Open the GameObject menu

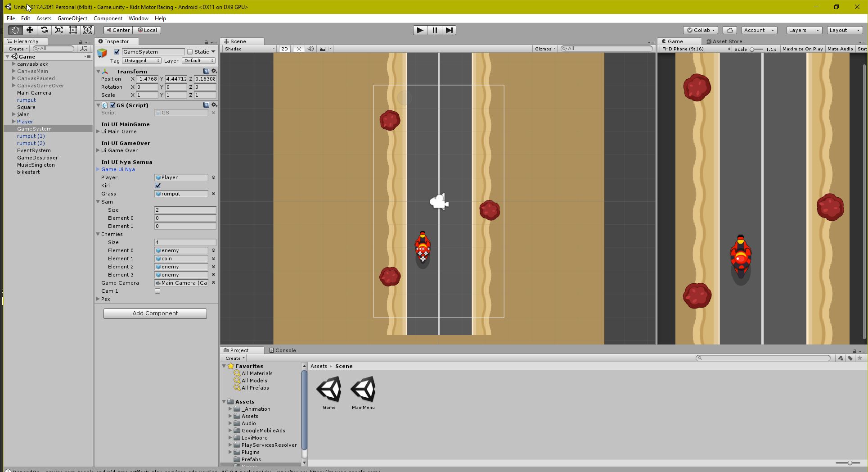72,18
